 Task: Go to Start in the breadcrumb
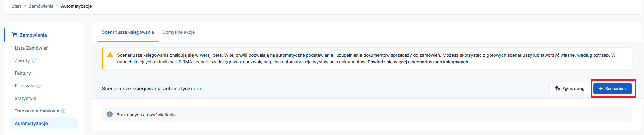pyautogui.click(x=16, y=6)
